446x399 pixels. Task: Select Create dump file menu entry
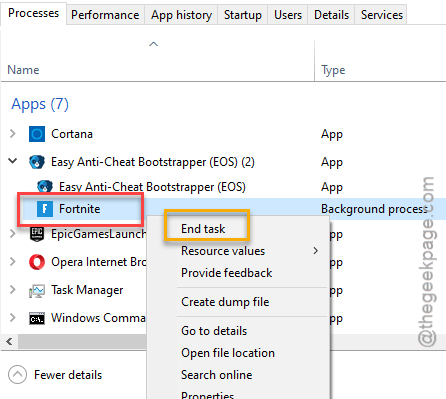point(238,302)
